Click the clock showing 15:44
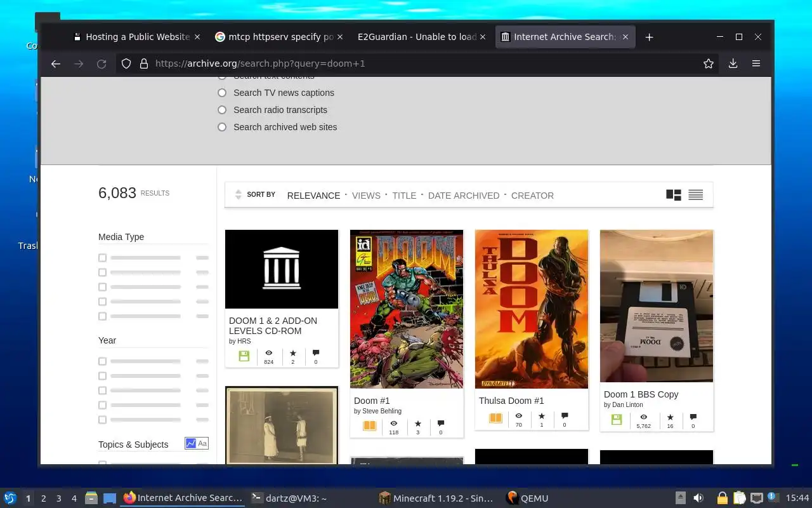Image resolution: width=812 pixels, height=508 pixels. (x=797, y=498)
